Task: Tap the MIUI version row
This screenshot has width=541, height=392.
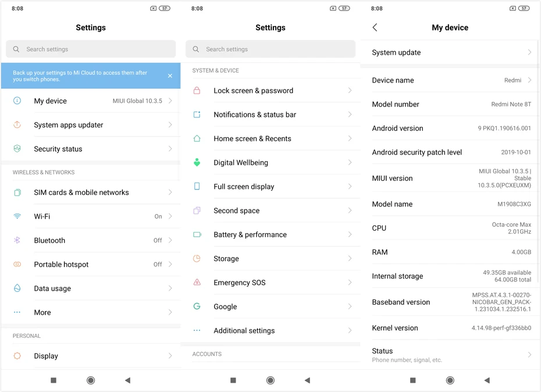Action: 450,178
